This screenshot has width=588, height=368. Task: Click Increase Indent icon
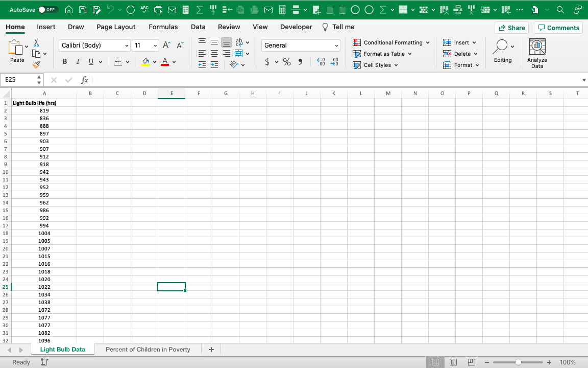point(214,64)
